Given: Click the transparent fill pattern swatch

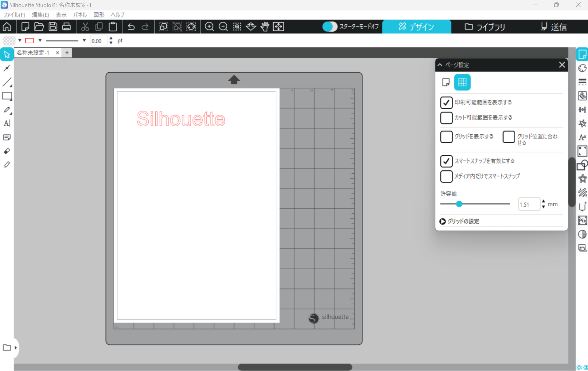Looking at the screenshot, I should (x=9, y=41).
